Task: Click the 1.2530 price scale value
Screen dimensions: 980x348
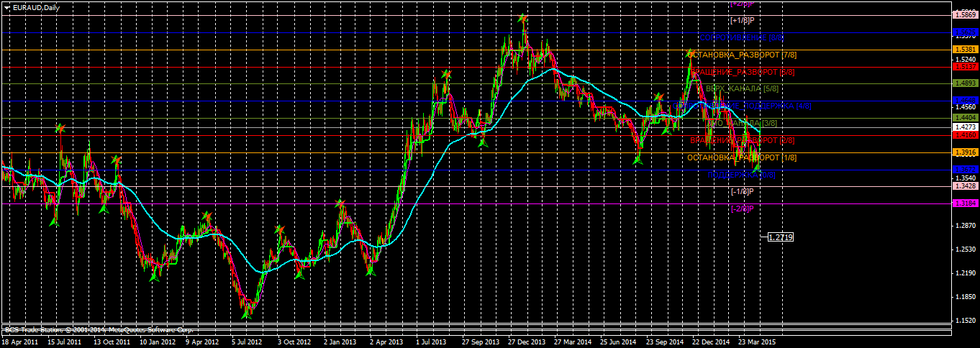Action: coord(965,249)
